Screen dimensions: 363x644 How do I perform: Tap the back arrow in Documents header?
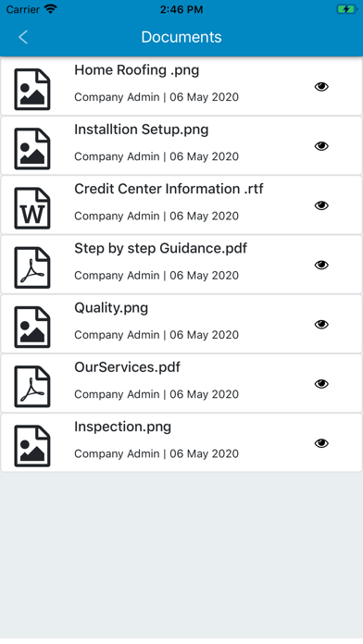tap(23, 37)
